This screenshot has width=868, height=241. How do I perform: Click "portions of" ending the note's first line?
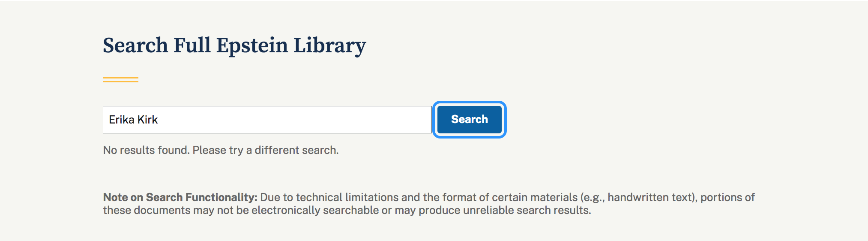coord(727,197)
